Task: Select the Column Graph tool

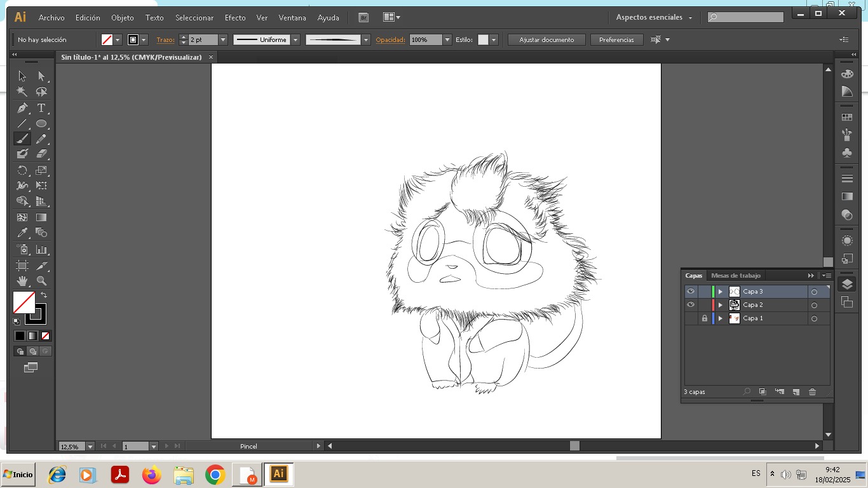Action: coord(41,250)
